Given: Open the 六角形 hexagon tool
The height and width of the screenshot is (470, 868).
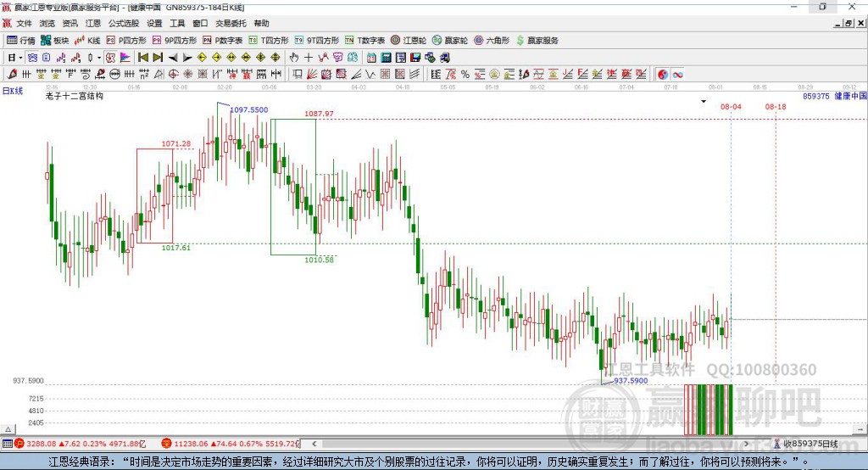Looking at the screenshot, I should point(492,41).
